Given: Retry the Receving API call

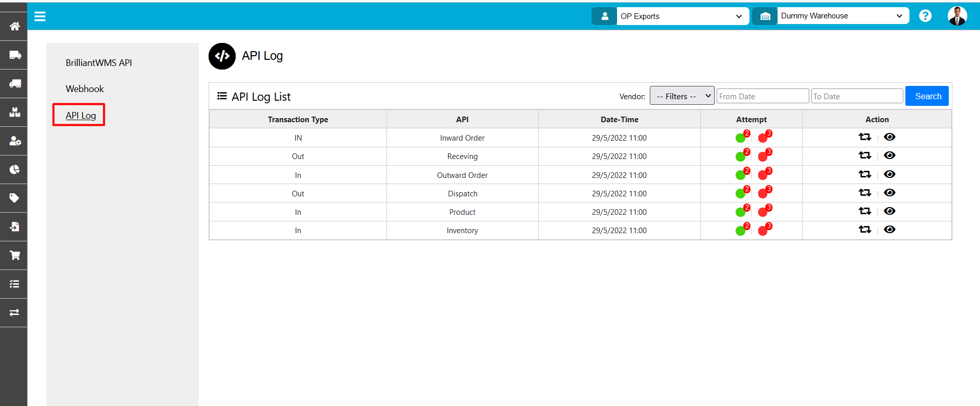Looking at the screenshot, I should pyautogui.click(x=864, y=155).
